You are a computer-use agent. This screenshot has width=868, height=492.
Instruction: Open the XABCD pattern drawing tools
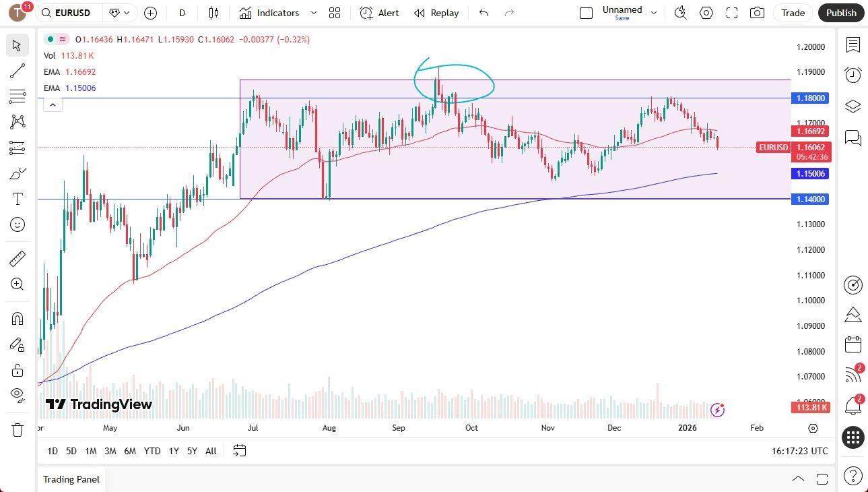pyautogui.click(x=17, y=121)
